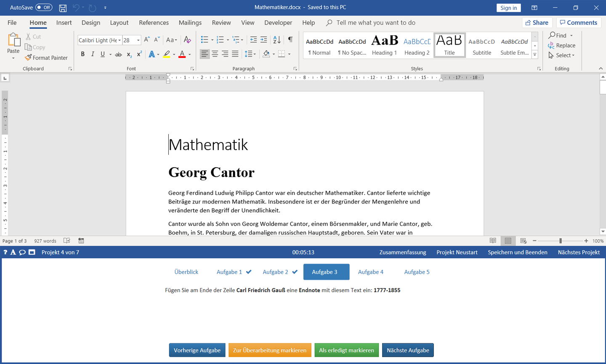Click the macro recording status icon
606x364 pixels.
[x=81, y=241]
